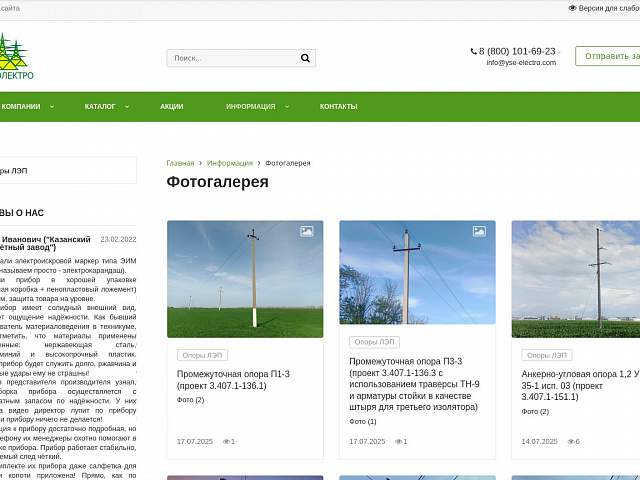Click image icon on Промежуточная опора П3-3 photo
640x480 pixels.
point(479,231)
